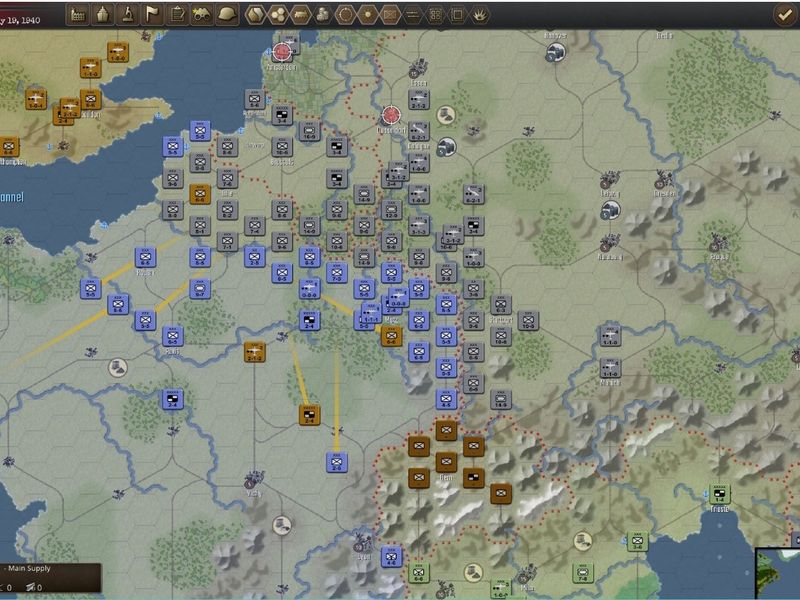Click the Main Supply legend label
This screenshot has height=600, width=800.
(x=29, y=568)
